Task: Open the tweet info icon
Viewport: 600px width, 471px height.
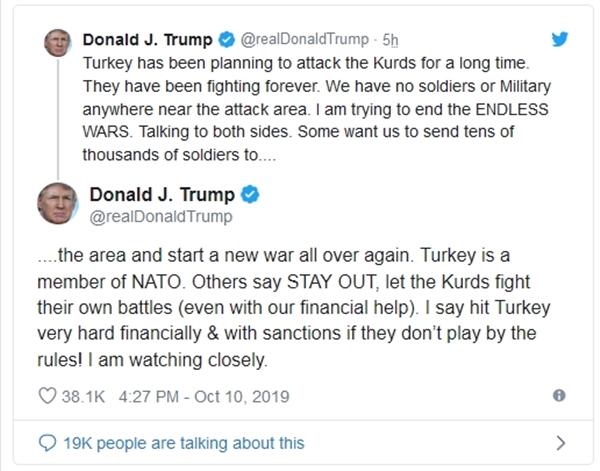Action: 559,395
